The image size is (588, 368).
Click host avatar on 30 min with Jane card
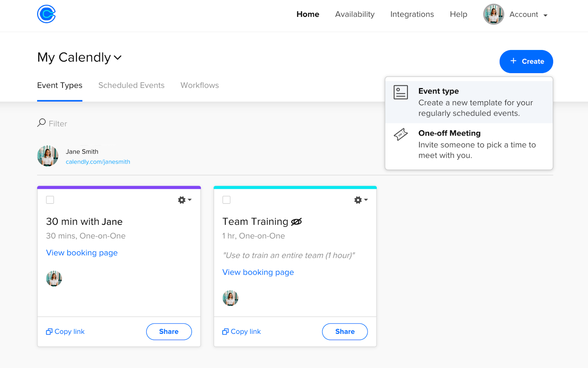tap(54, 279)
